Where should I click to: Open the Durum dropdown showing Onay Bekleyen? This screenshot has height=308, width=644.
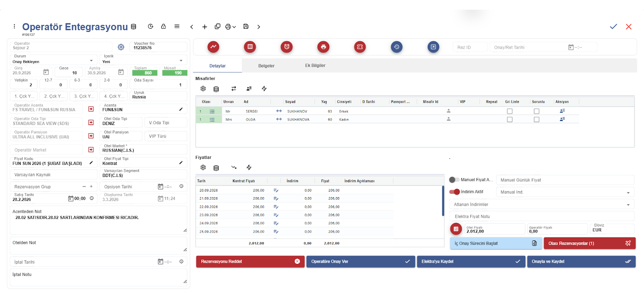(53, 61)
